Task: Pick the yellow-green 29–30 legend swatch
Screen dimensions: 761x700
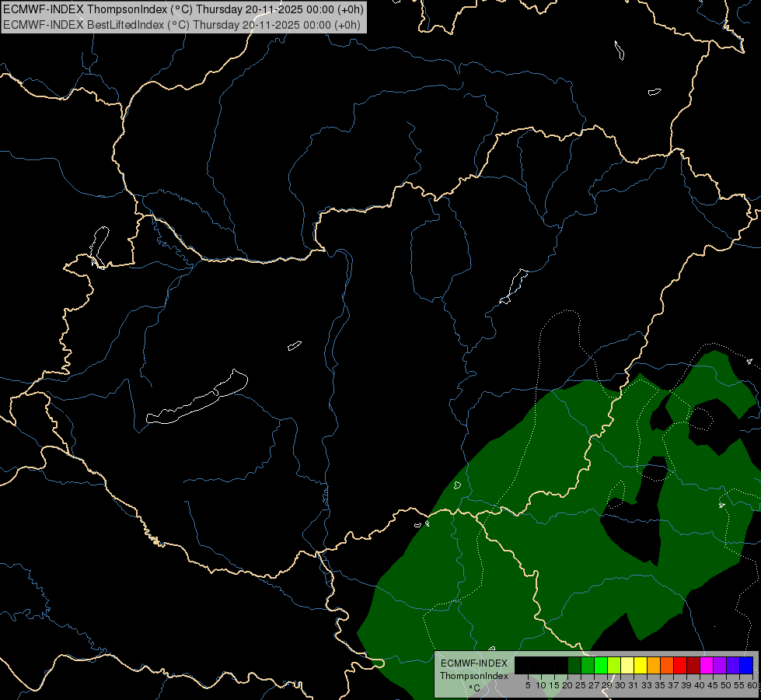Action: (x=614, y=665)
